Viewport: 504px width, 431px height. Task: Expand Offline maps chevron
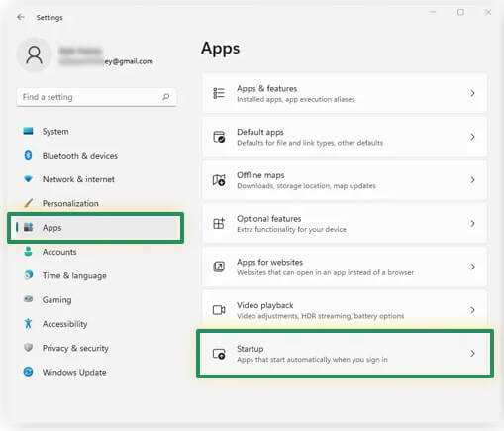click(472, 180)
